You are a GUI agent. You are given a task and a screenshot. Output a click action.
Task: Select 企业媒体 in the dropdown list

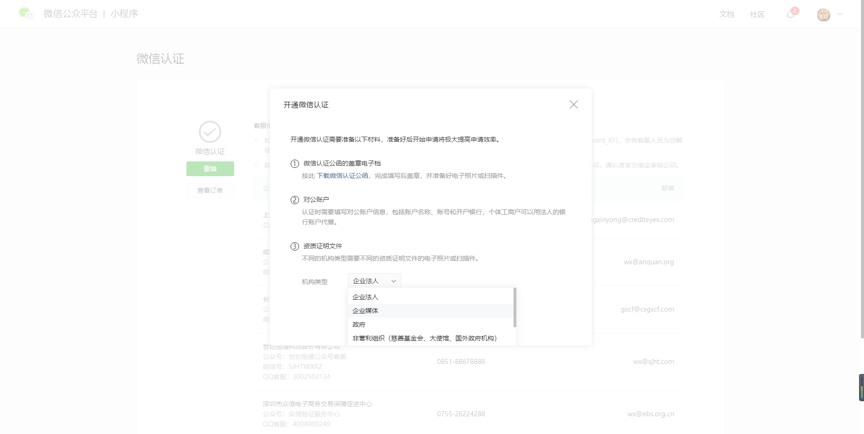430,311
